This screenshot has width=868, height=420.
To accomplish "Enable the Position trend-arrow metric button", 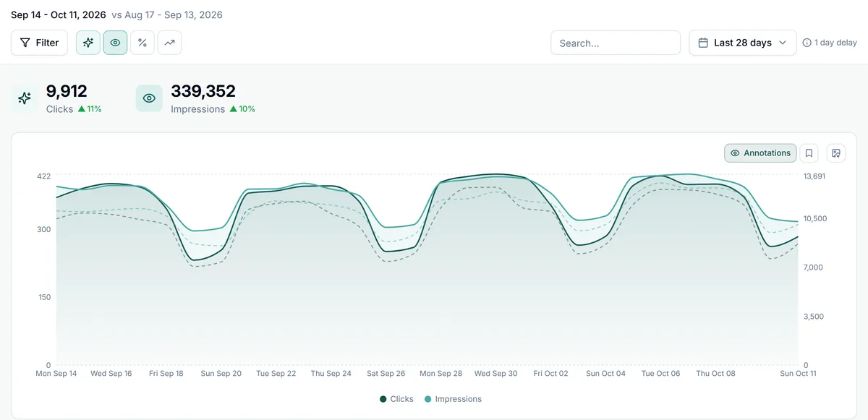I will coord(169,43).
